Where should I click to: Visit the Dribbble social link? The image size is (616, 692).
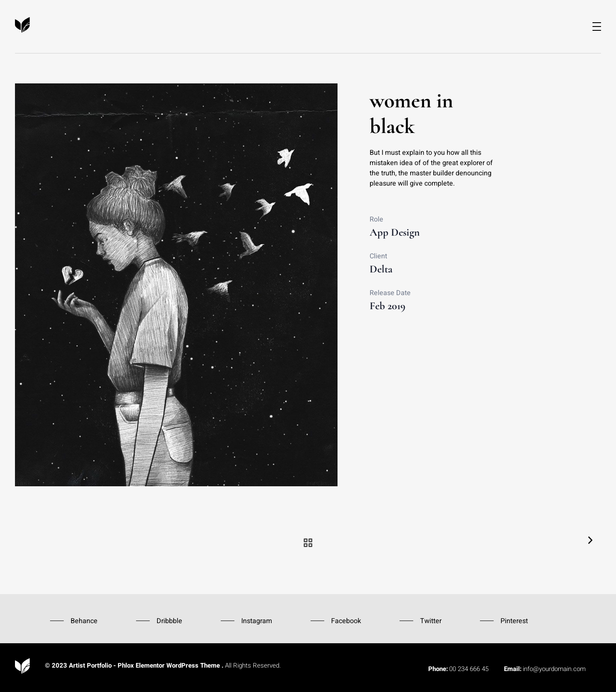[x=169, y=621]
